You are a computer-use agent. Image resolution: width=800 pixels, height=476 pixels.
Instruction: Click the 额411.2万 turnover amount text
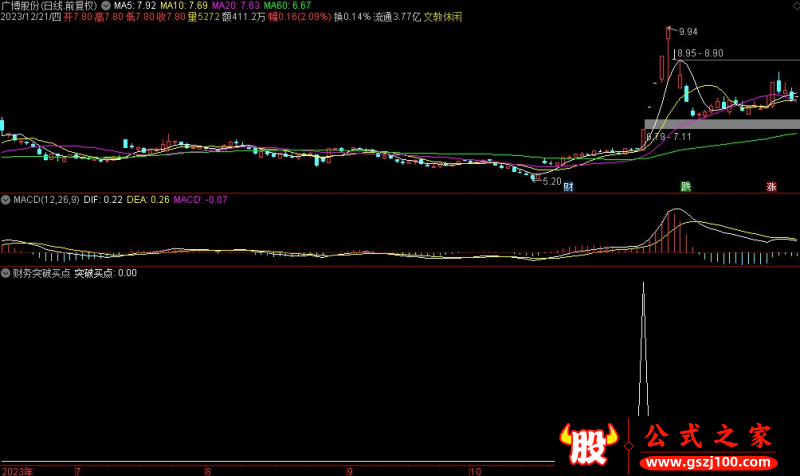coord(244,17)
